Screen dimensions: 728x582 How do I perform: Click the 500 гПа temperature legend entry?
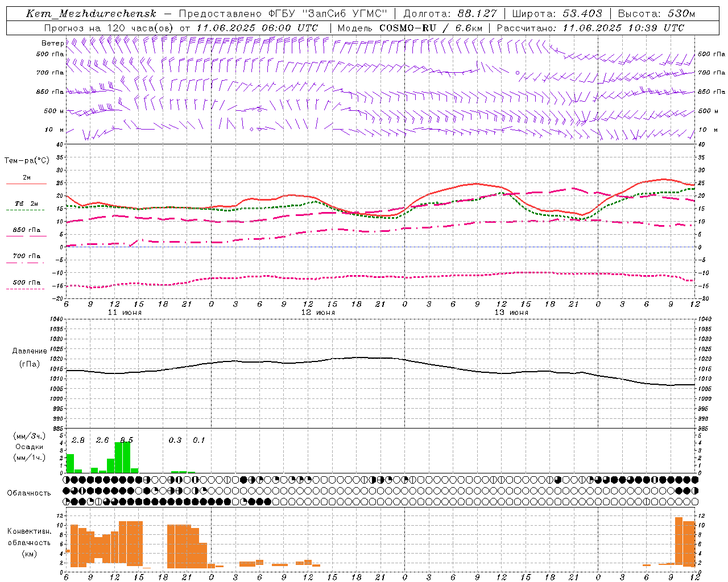tap(27, 282)
